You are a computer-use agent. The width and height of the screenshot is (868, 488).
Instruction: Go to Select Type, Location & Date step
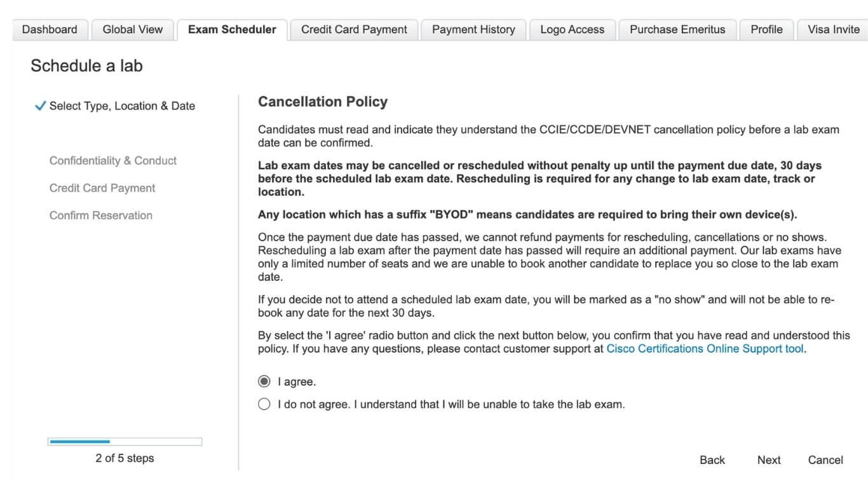[x=122, y=106]
